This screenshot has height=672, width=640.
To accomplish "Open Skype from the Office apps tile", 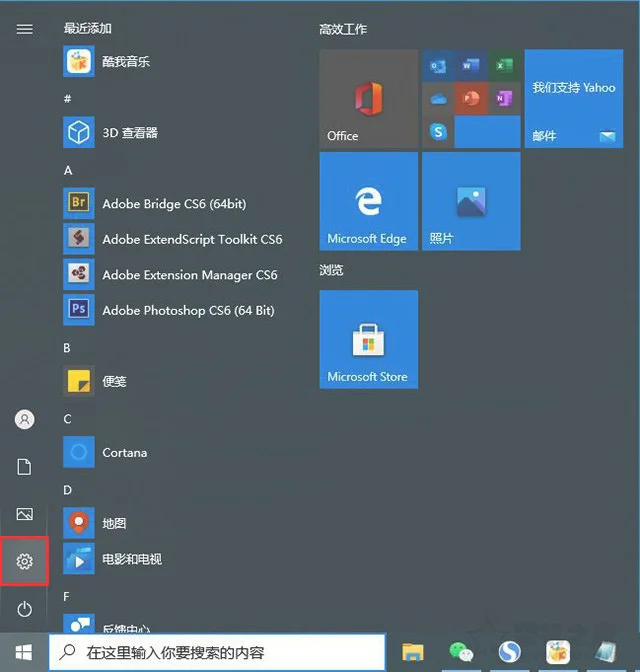I will pyautogui.click(x=438, y=132).
